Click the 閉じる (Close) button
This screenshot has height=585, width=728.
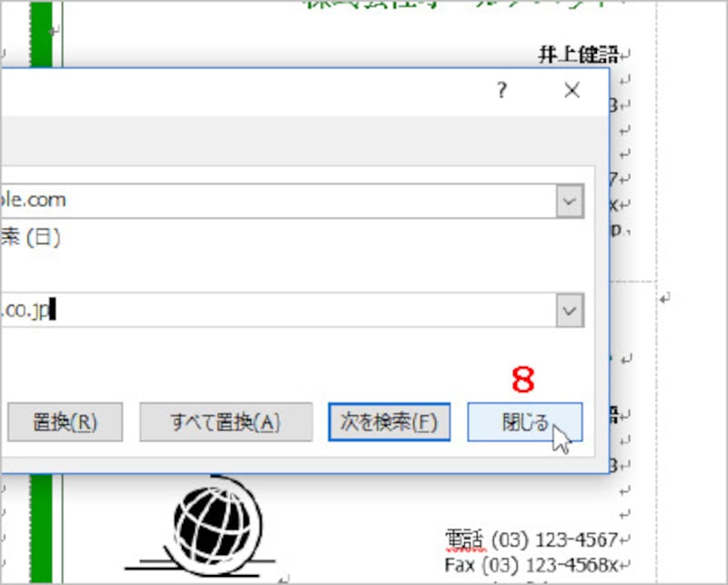525,421
